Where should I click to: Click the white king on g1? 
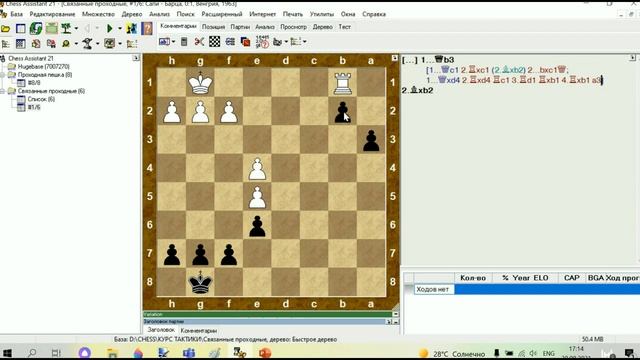200,83
